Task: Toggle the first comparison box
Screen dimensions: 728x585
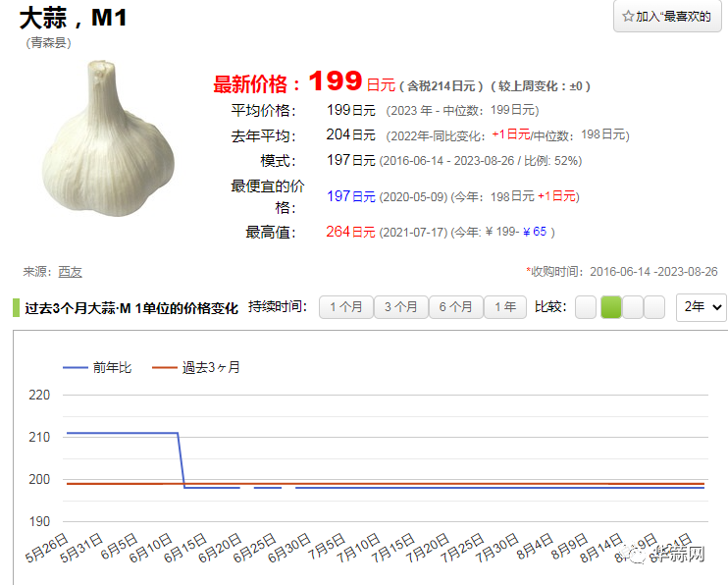Action: (x=585, y=307)
